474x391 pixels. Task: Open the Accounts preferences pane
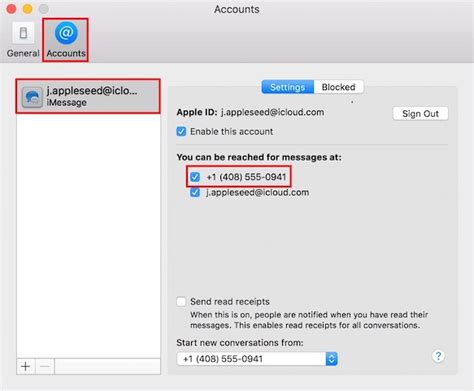tap(66, 40)
